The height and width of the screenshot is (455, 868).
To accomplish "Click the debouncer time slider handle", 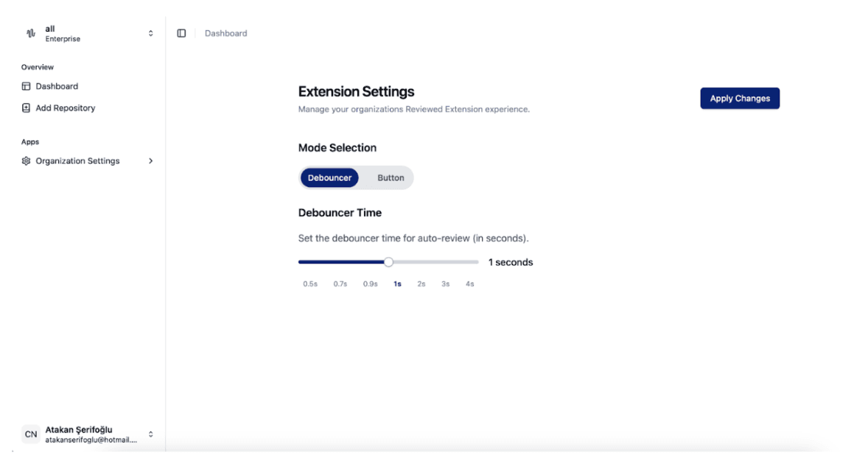I will [x=388, y=262].
